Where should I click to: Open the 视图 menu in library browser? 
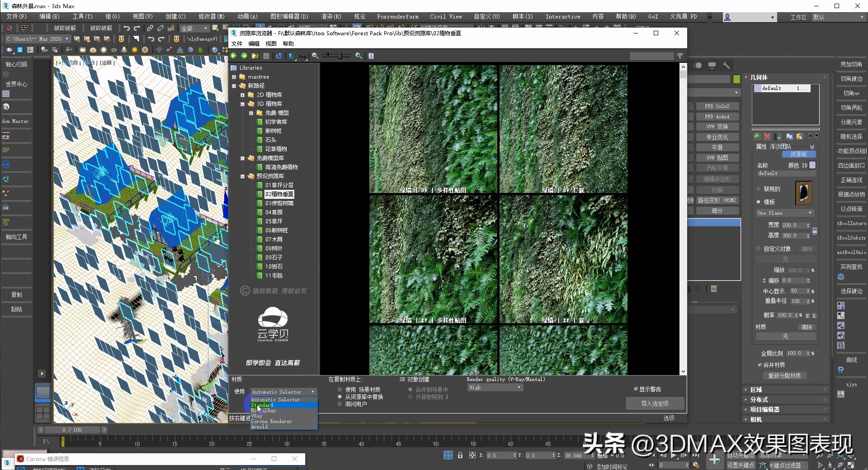(271, 44)
